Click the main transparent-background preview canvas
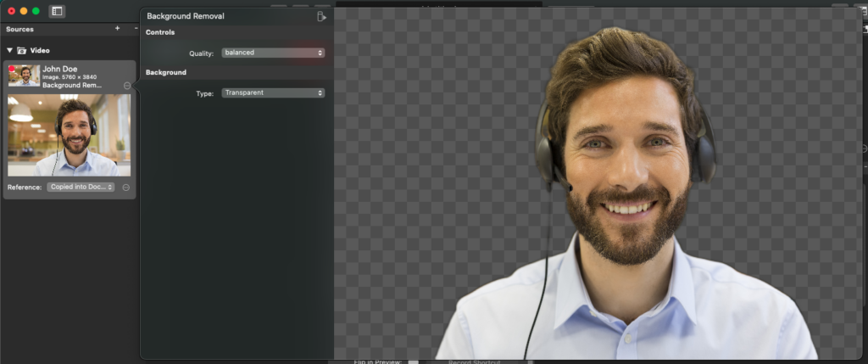 pyautogui.click(x=598, y=183)
